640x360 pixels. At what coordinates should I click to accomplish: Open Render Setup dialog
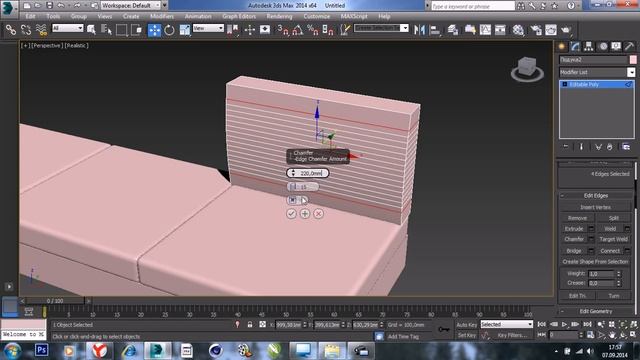(536, 30)
